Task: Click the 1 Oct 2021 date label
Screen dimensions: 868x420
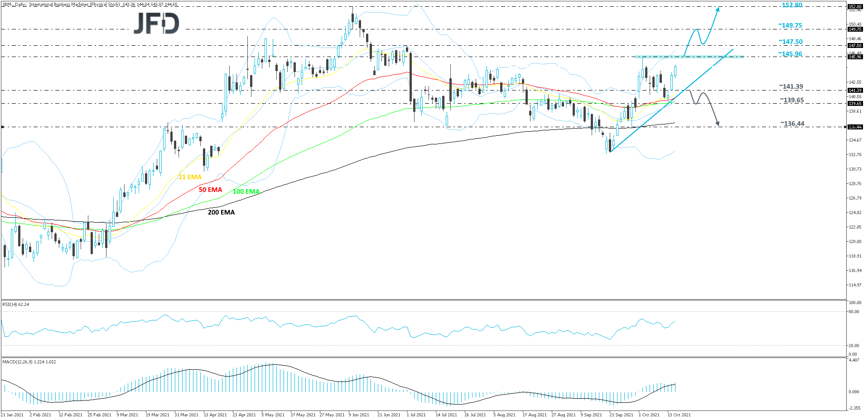Action: click(x=649, y=415)
